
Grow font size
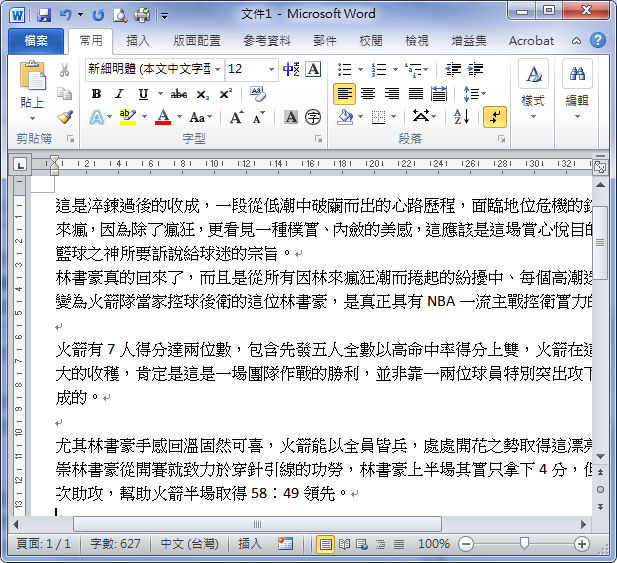click(236, 117)
